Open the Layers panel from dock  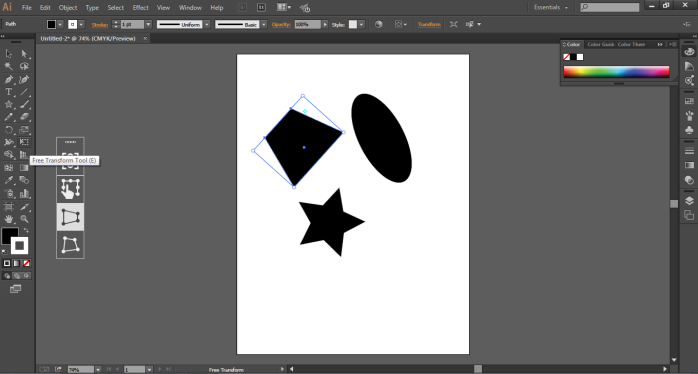tap(689, 201)
